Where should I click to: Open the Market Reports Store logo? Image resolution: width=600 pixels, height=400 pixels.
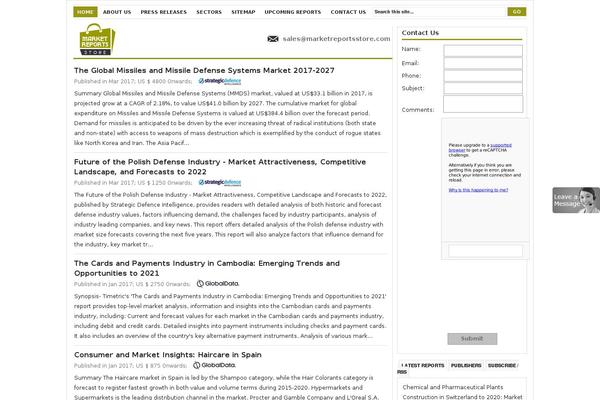coord(97,39)
